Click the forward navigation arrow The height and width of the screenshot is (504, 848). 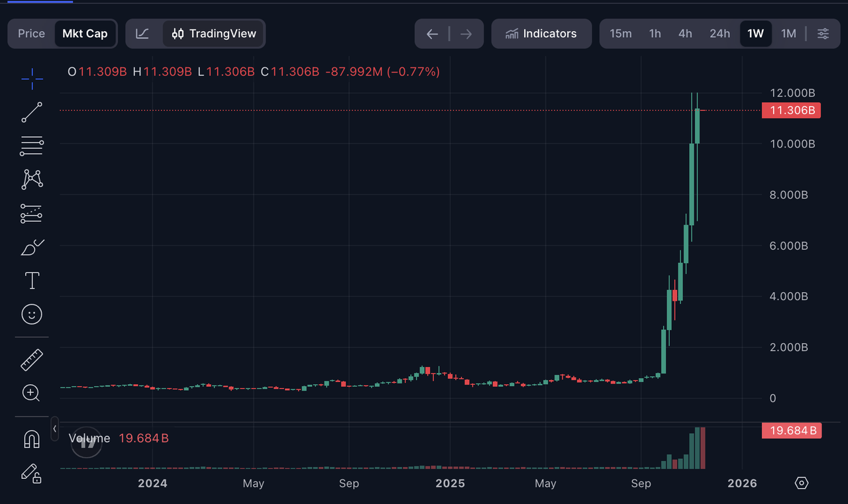466,33
